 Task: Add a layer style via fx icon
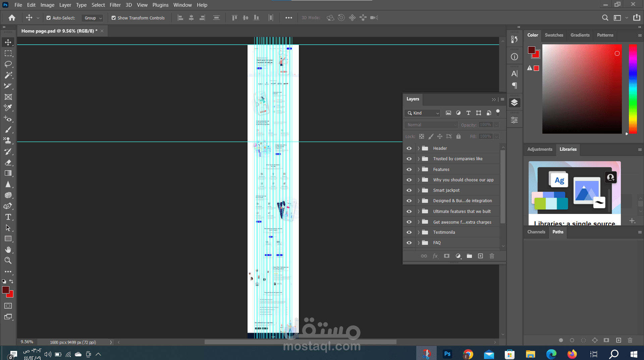point(435,256)
